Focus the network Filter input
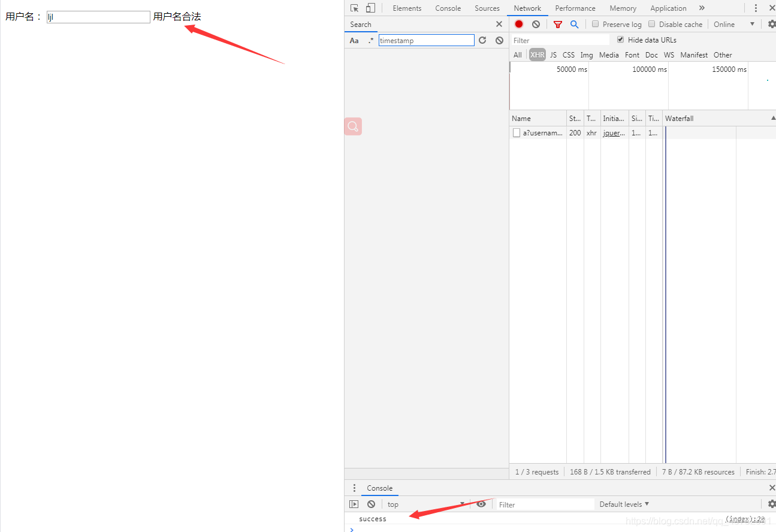The height and width of the screenshot is (532, 776). tap(560, 40)
